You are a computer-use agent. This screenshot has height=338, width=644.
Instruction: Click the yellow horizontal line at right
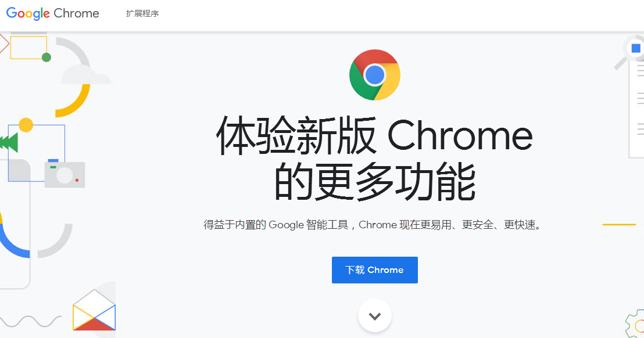pyautogui.click(x=619, y=224)
